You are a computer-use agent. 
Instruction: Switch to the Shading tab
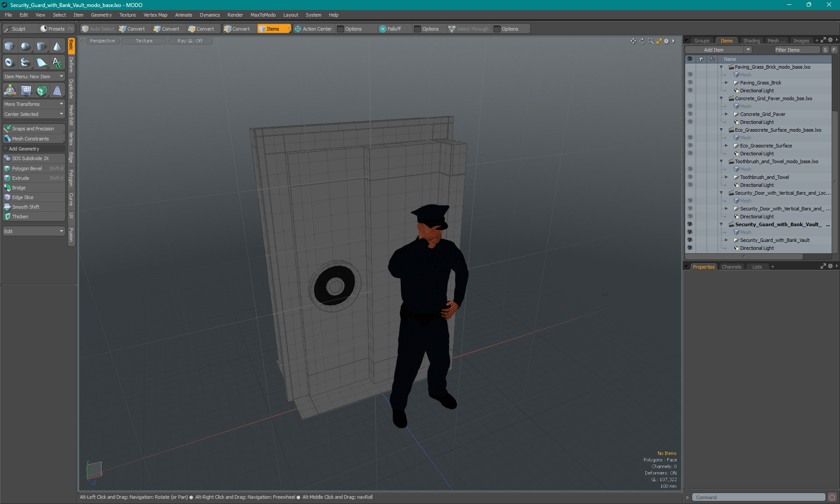point(752,40)
